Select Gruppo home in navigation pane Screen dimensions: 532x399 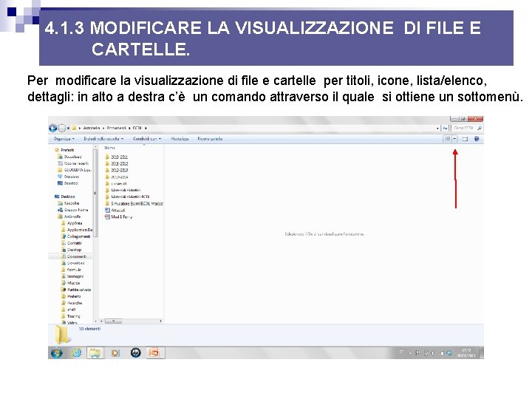pyautogui.click(x=73, y=210)
